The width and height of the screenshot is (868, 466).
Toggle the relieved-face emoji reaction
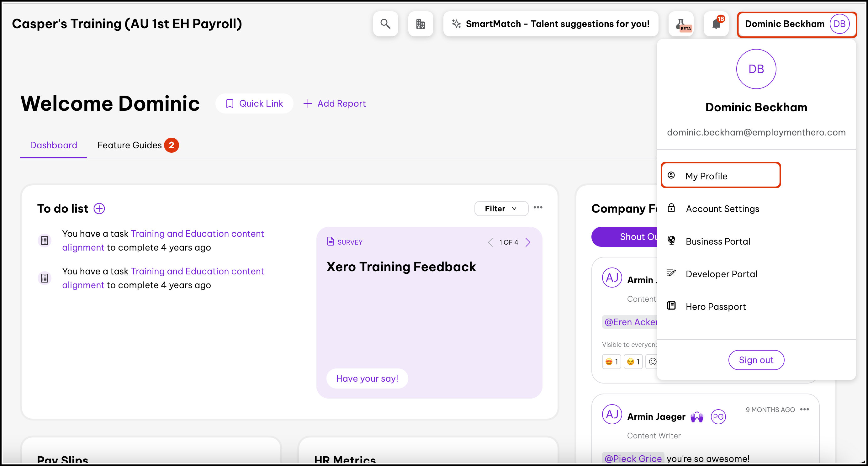pyautogui.click(x=633, y=362)
